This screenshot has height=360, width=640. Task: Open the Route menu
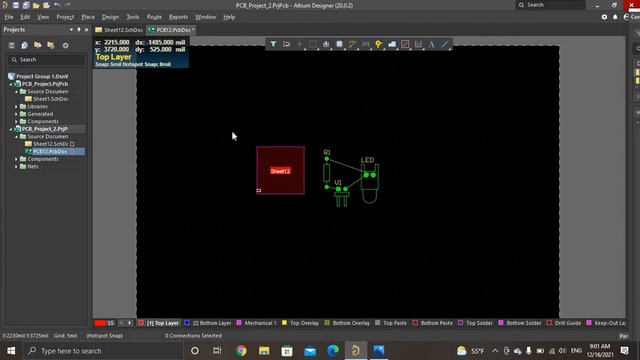pyautogui.click(x=154, y=17)
